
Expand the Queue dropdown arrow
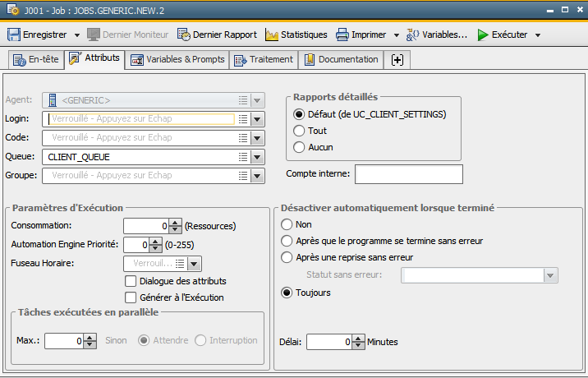point(258,156)
